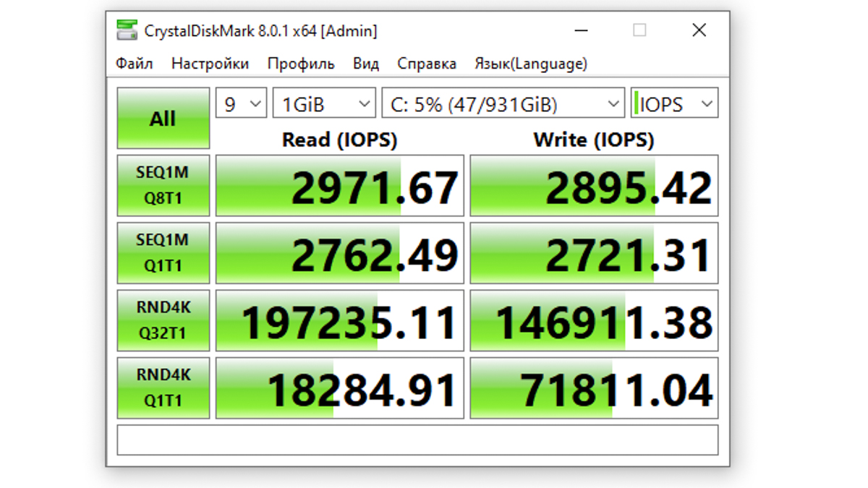Open the Настройки menu
Screen dimensions: 868x488
(x=210, y=64)
